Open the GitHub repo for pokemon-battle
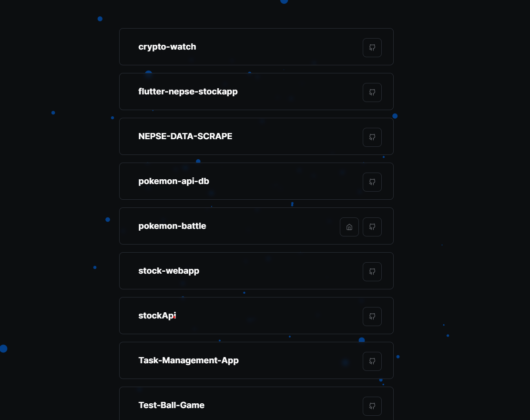530x420 pixels. tap(372, 227)
